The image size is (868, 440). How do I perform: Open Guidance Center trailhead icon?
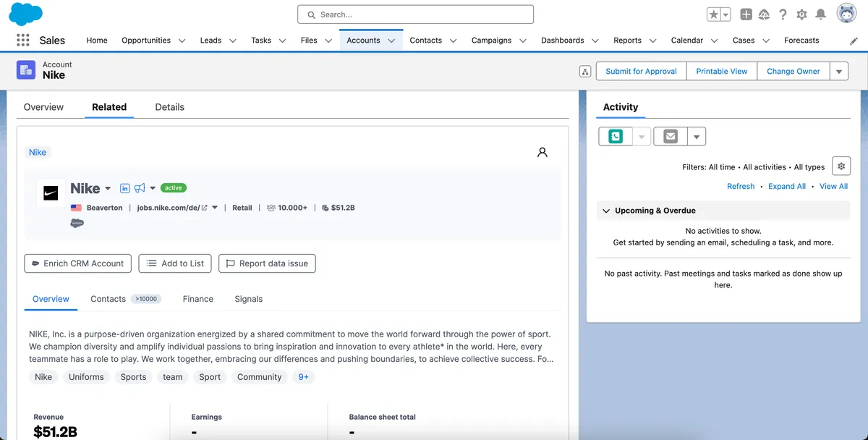pos(765,14)
